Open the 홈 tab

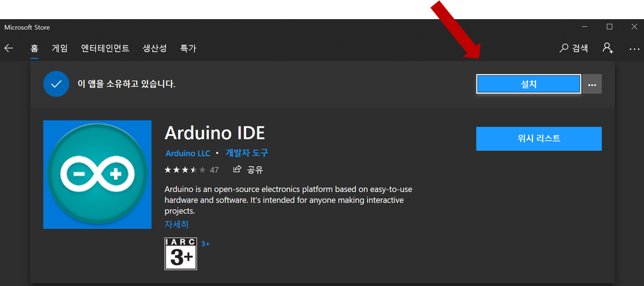(x=34, y=48)
